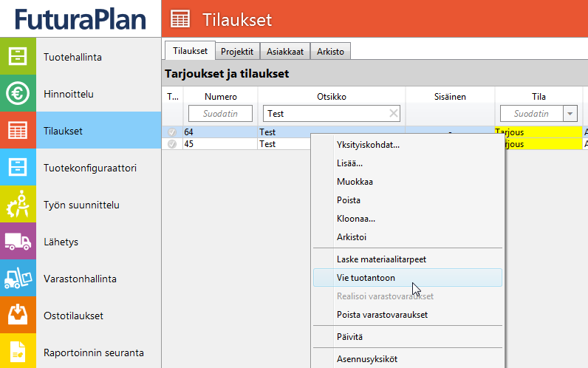Clear the Otsikko filter with X

(394, 113)
